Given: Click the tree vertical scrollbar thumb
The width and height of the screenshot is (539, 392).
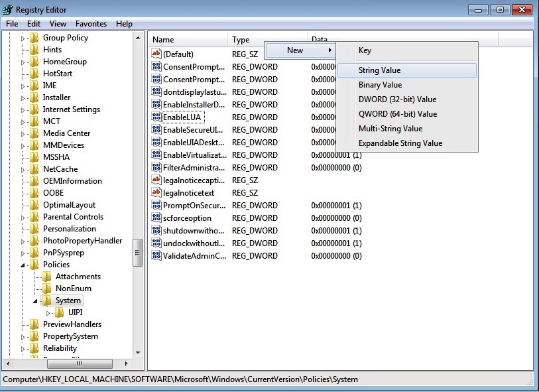Looking at the screenshot, I should click(x=137, y=253).
